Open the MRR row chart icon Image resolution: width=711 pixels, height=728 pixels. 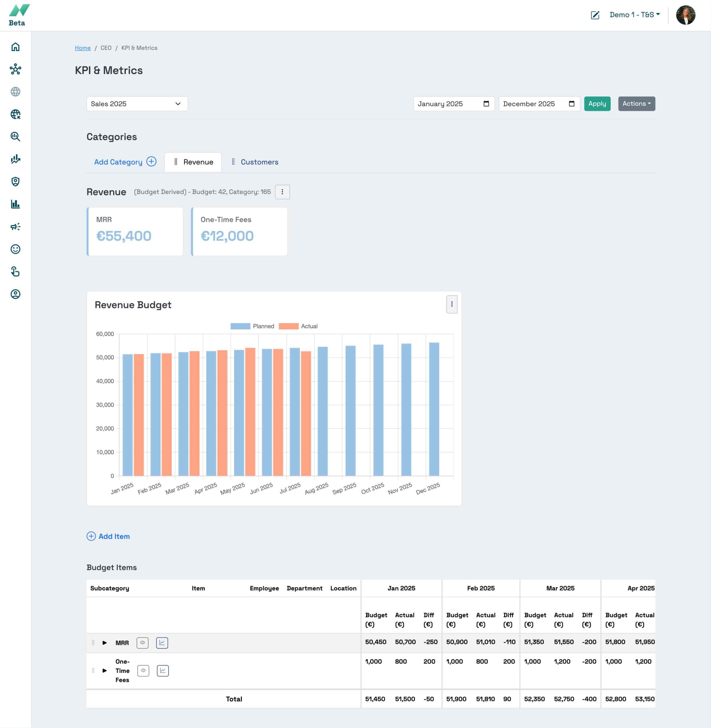162,642
